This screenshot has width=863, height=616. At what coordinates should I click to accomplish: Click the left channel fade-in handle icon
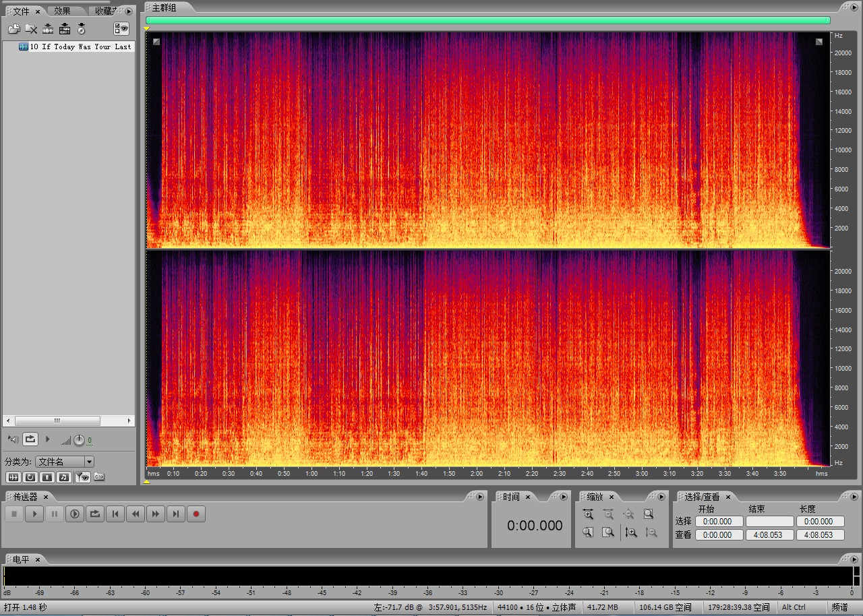(156, 42)
